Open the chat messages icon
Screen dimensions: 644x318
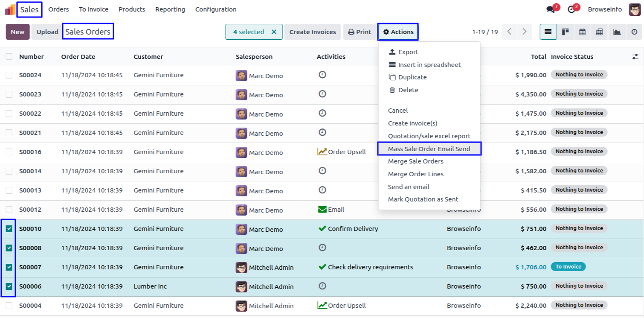(551, 9)
